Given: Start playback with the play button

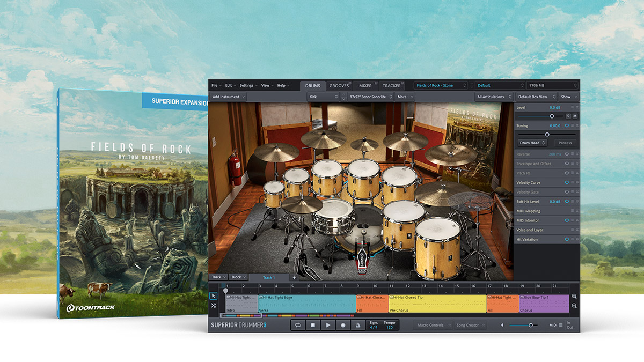Looking at the screenshot, I should coord(327,325).
